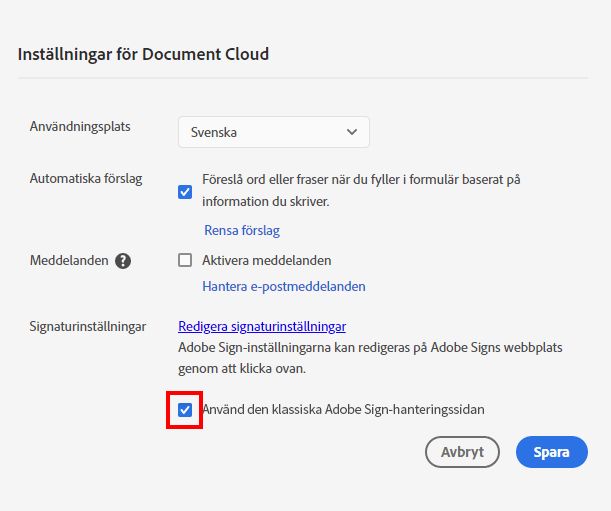This screenshot has height=511, width=611.
Task: Enable the Aktivera meddelanden checkbox
Action: (185, 260)
